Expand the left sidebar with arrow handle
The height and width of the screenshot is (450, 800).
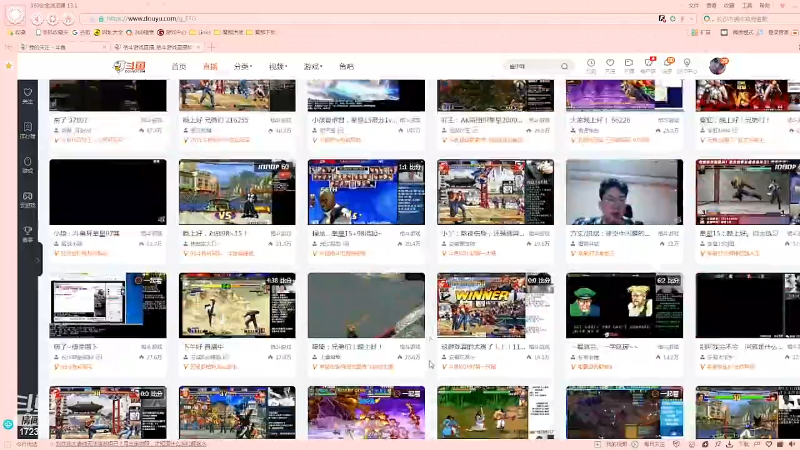pos(38,260)
